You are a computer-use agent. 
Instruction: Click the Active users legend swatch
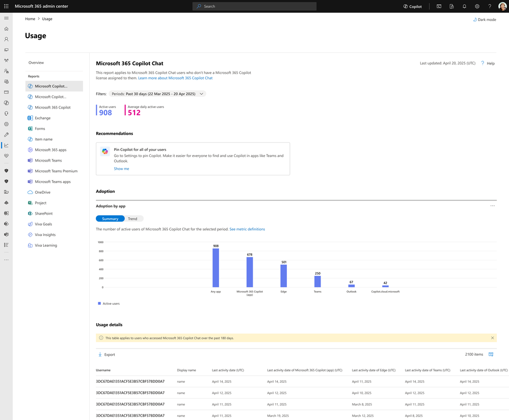[x=99, y=303]
